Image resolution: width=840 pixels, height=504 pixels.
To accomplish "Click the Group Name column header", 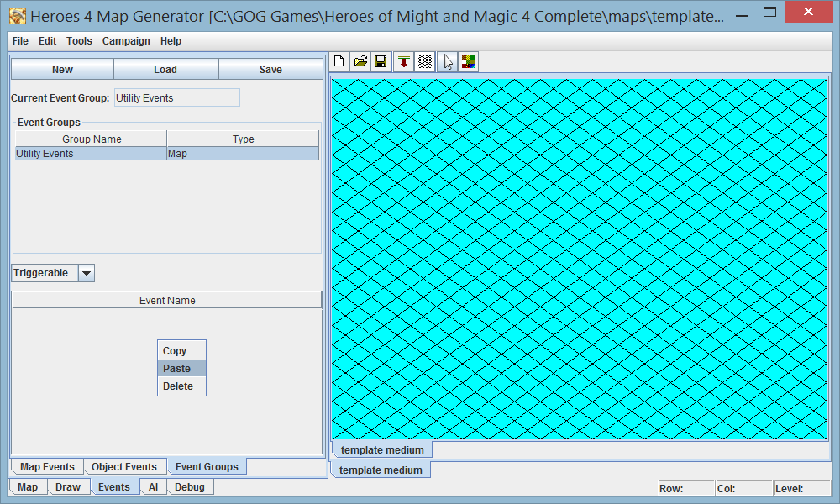I will [x=91, y=139].
